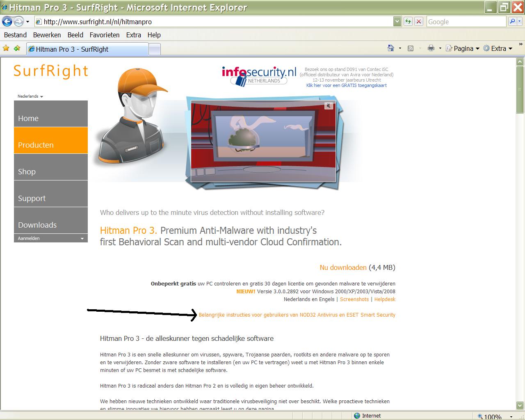Click the Nu downloaden link
The height and width of the screenshot is (420, 525).
(343, 267)
